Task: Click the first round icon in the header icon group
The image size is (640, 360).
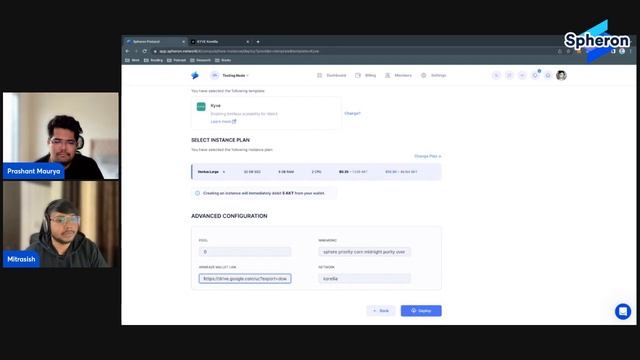Action: 496,75
